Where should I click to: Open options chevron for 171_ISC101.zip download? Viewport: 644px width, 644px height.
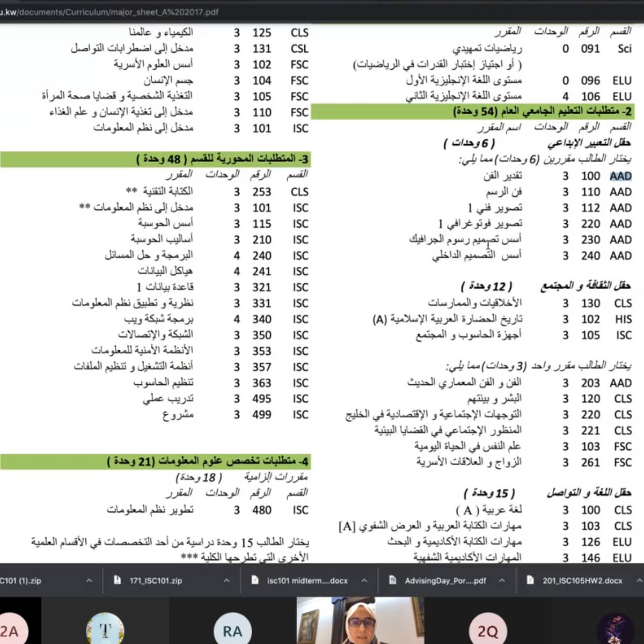[x=226, y=580]
